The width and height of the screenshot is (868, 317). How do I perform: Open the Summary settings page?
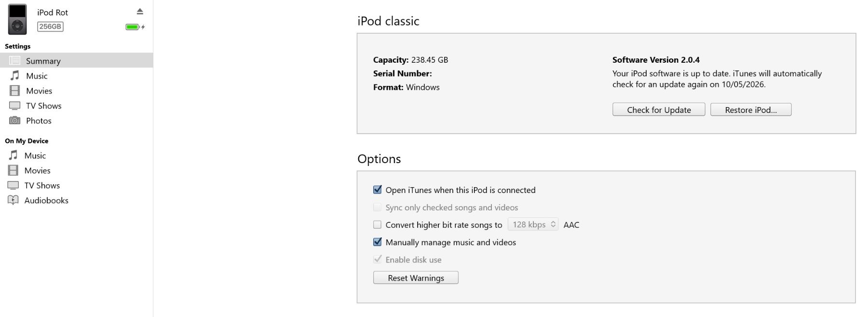click(77, 60)
